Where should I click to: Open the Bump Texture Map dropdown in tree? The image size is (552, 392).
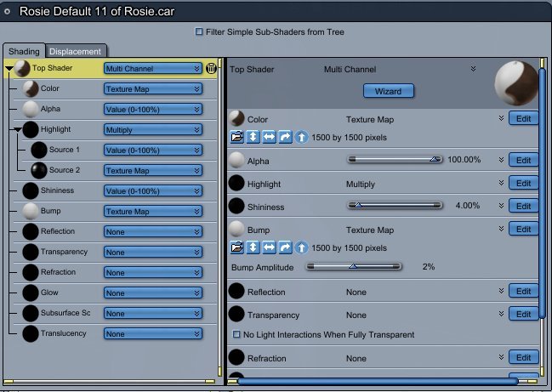tap(153, 212)
